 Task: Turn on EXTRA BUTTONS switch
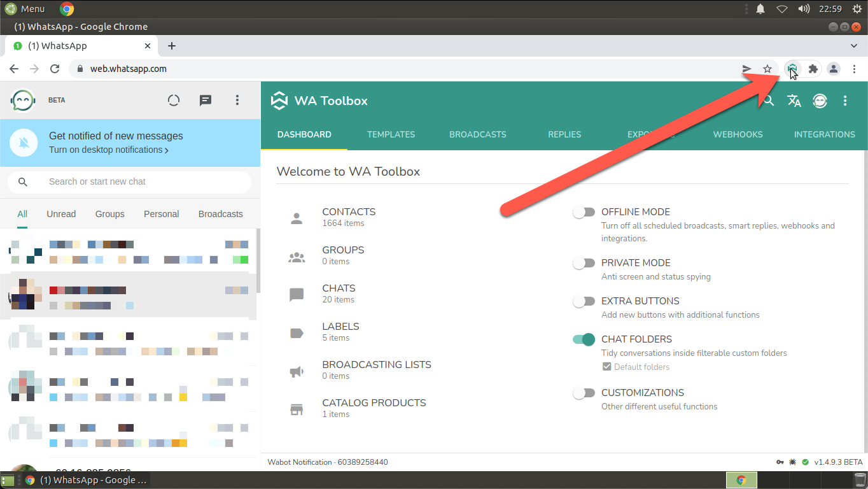584,301
